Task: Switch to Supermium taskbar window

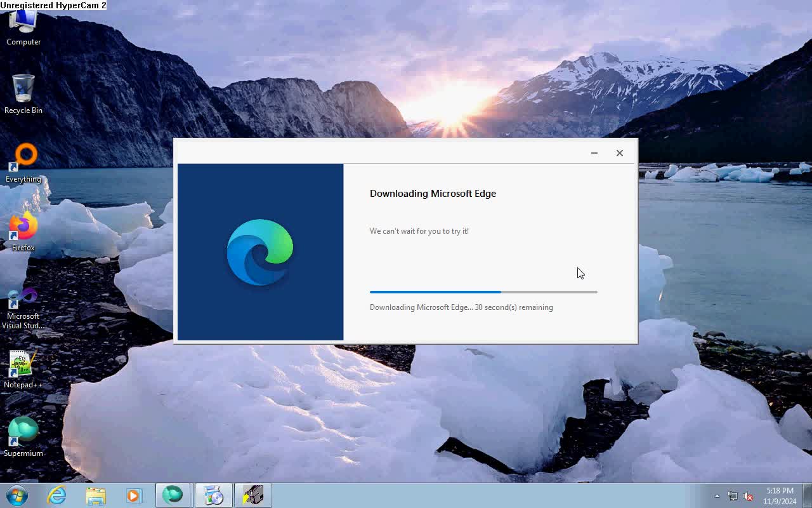Action: pos(173,495)
